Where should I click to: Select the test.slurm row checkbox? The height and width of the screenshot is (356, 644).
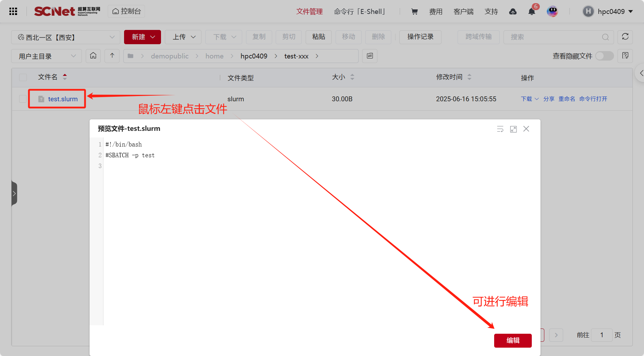point(23,99)
